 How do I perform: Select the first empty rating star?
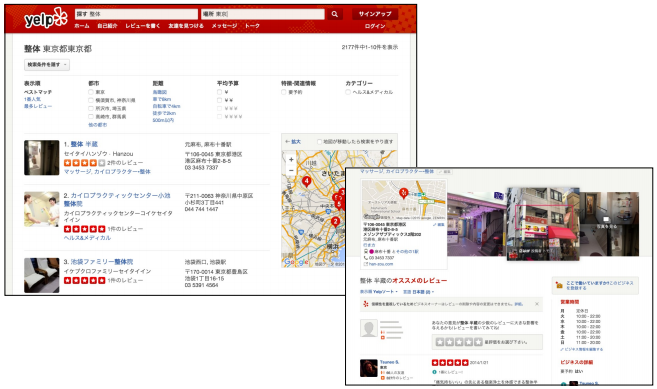point(440,342)
